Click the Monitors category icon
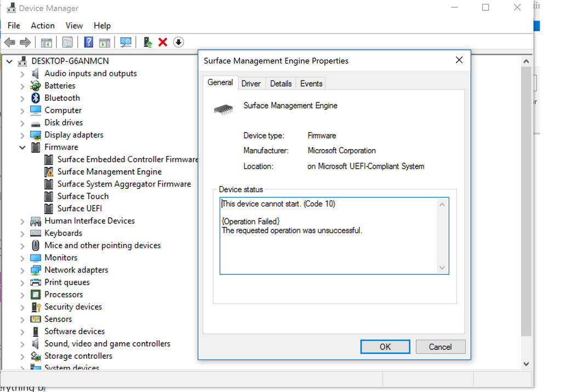 pyautogui.click(x=36, y=258)
